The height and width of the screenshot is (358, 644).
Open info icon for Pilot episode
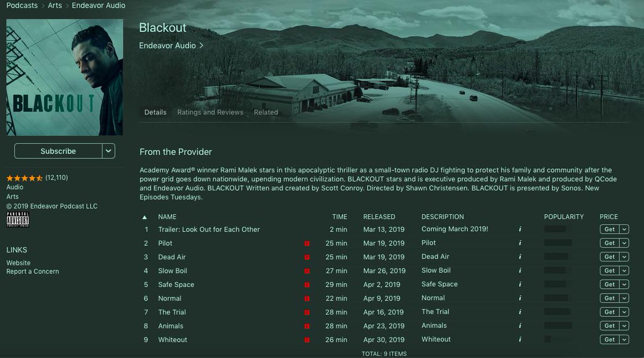pyautogui.click(x=519, y=243)
